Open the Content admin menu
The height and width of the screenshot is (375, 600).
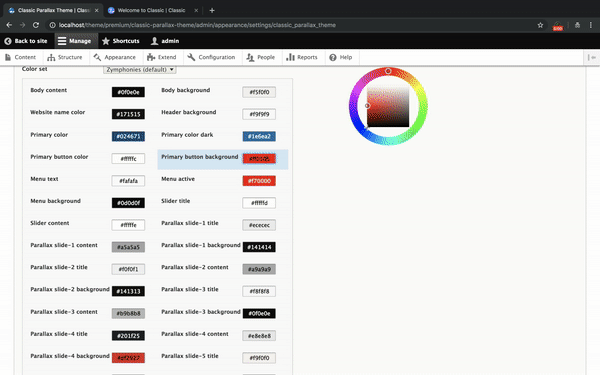click(x=21, y=57)
